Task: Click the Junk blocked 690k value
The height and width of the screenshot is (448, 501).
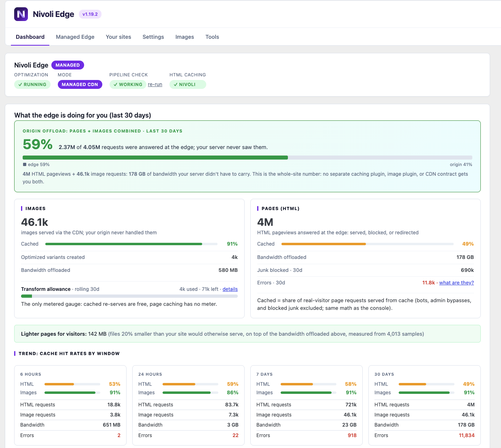Action: (467, 270)
